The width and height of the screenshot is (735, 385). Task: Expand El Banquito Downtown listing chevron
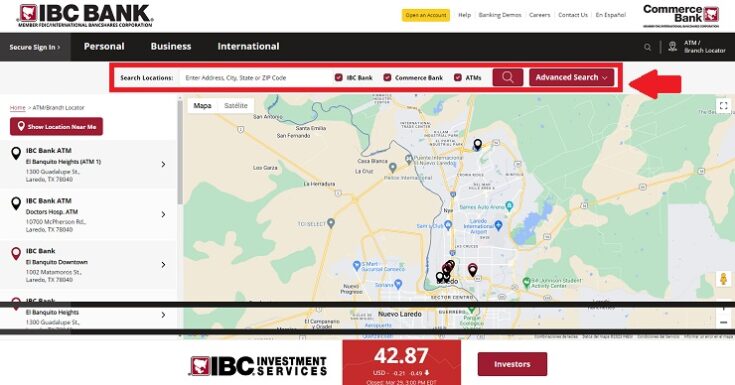pyautogui.click(x=163, y=265)
